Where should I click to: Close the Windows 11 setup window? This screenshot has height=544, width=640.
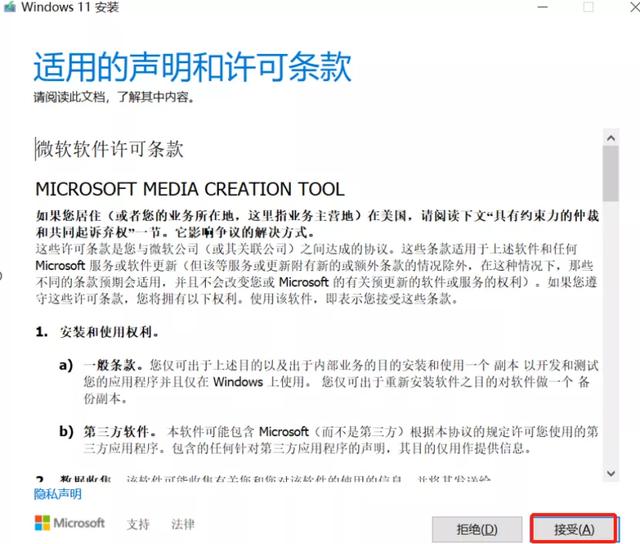[x=635, y=7]
